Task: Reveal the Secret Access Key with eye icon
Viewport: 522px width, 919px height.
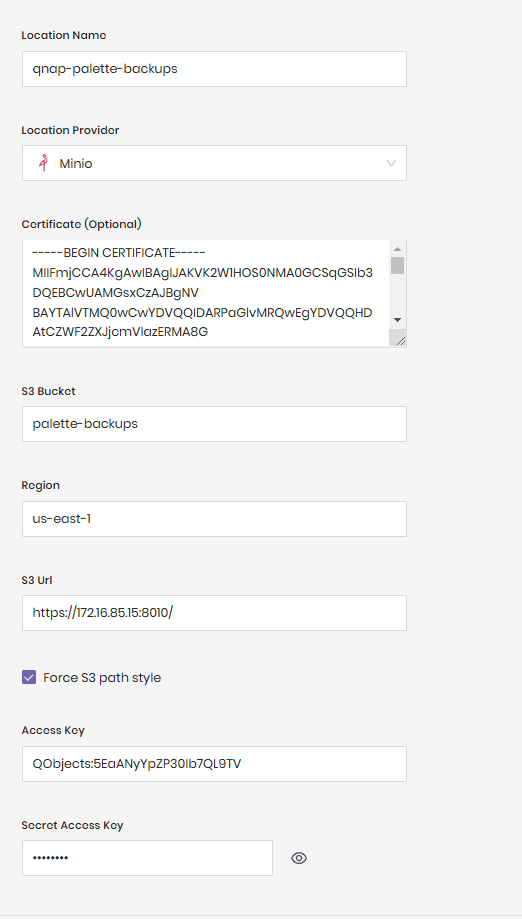Action: click(x=299, y=858)
